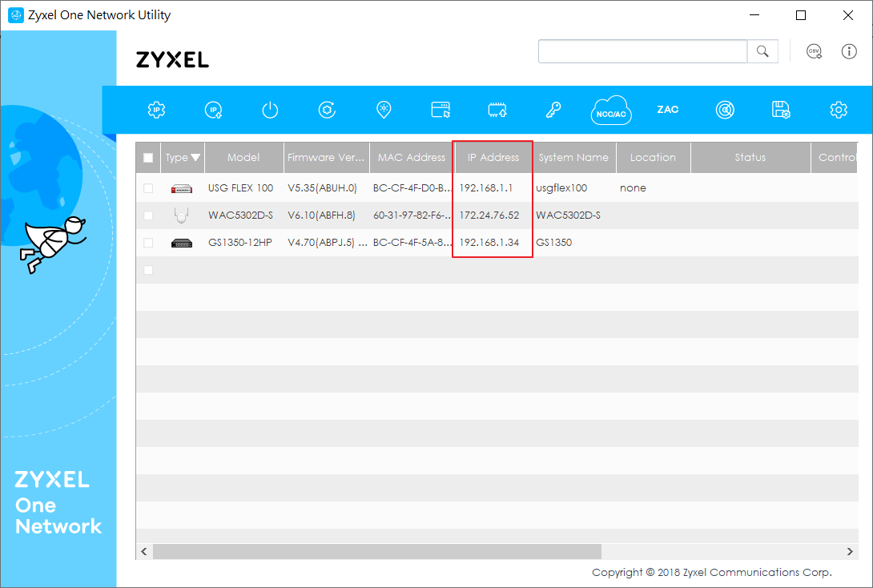
Task: Open the IP Configuration tool
Action: 156,110
